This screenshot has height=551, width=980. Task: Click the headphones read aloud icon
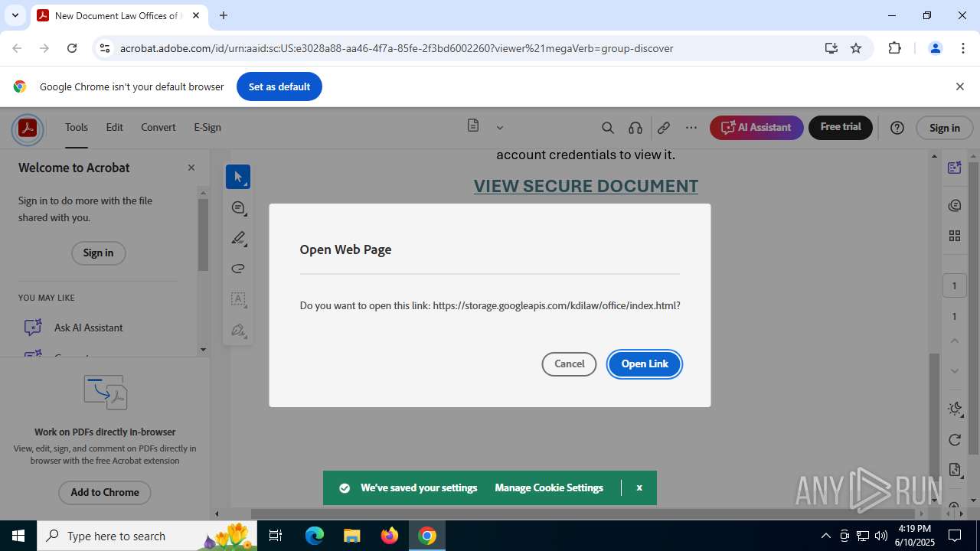[635, 128]
